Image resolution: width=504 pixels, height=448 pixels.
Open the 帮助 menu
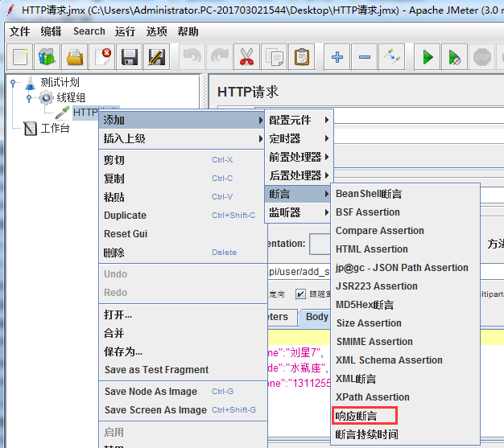[188, 31]
